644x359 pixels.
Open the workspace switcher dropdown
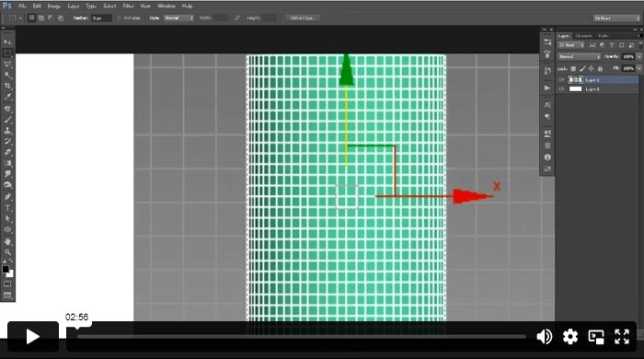click(x=617, y=18)
